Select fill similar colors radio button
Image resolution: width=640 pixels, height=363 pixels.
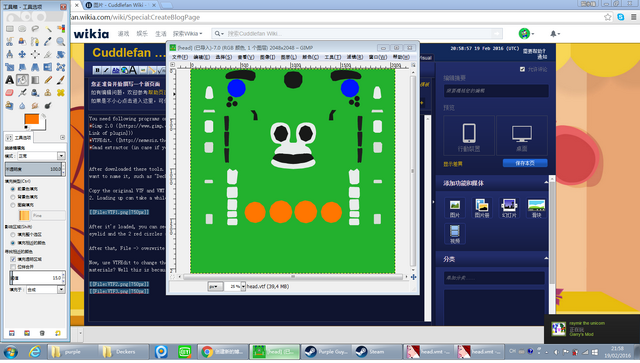point(13,243)
